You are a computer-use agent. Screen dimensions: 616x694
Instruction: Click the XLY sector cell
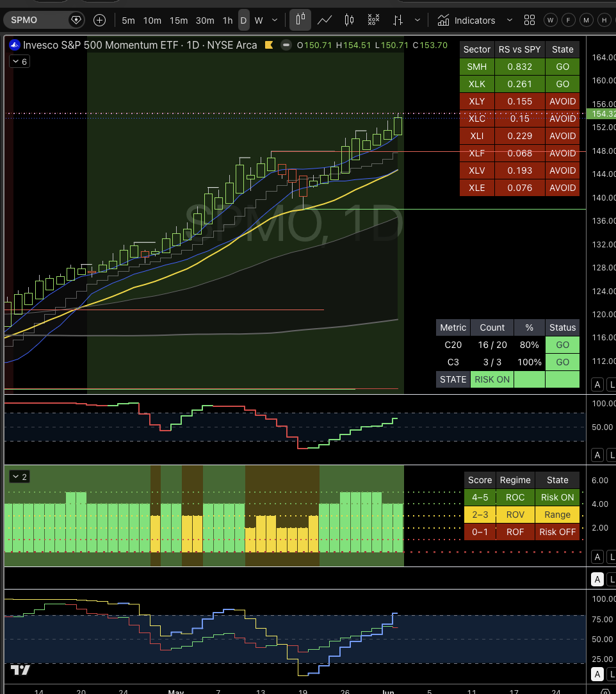tap(476, 101)
